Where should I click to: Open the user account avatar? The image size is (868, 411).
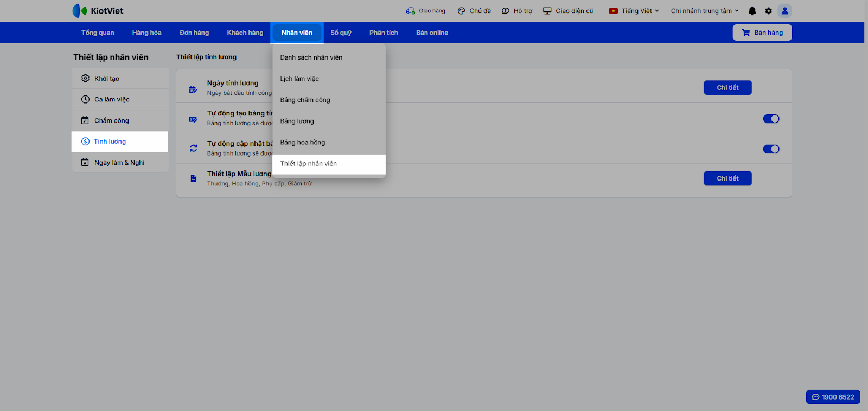tap(784, 11)
